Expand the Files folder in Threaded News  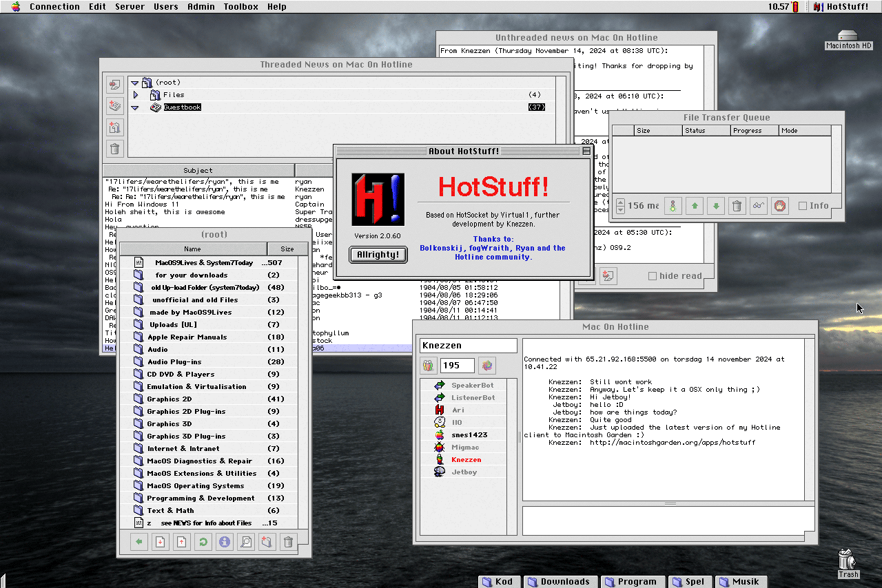click(x=136, y=95)
